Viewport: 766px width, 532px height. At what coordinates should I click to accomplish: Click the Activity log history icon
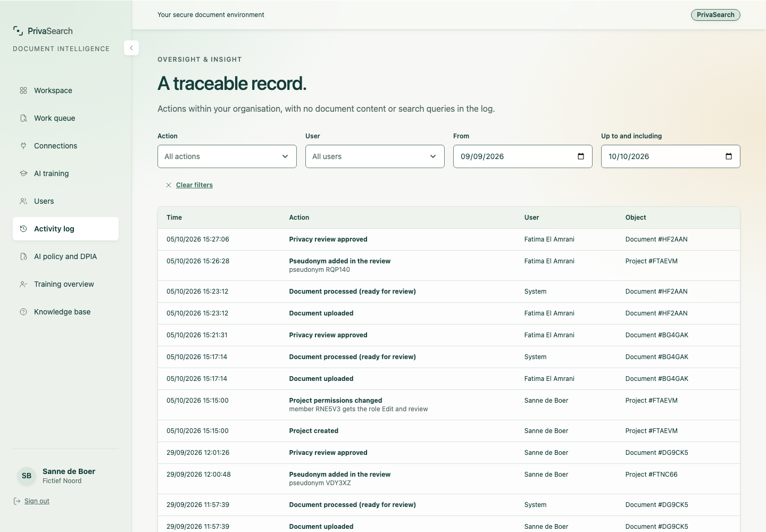[23, 229]
